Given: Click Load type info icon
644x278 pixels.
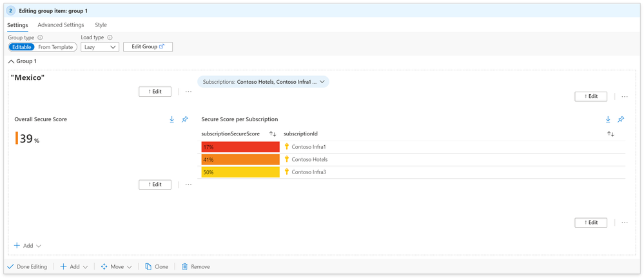Looking at the screenshot, I should (110, 37).
